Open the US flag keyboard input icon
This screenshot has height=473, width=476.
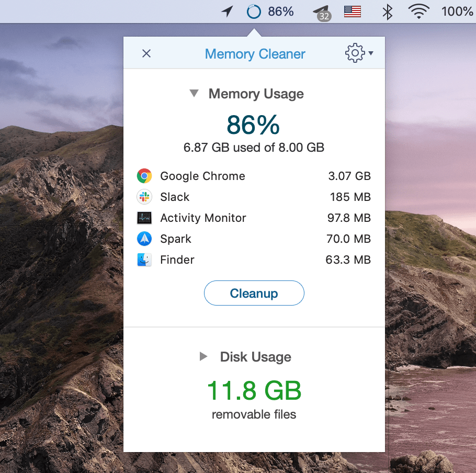click(x=352, y=11)
